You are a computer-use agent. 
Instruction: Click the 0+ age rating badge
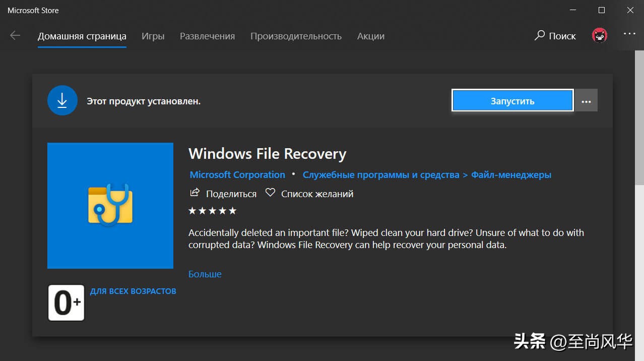pos(67,303)
